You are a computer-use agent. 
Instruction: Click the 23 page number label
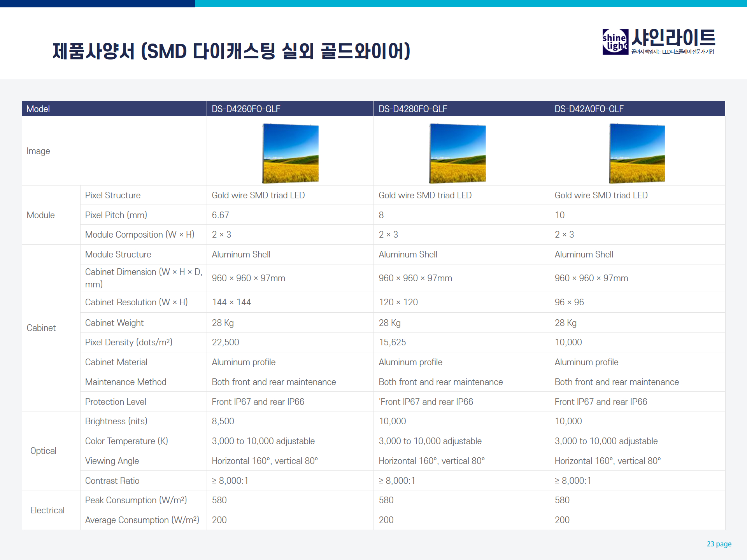[x=719, y=544]
